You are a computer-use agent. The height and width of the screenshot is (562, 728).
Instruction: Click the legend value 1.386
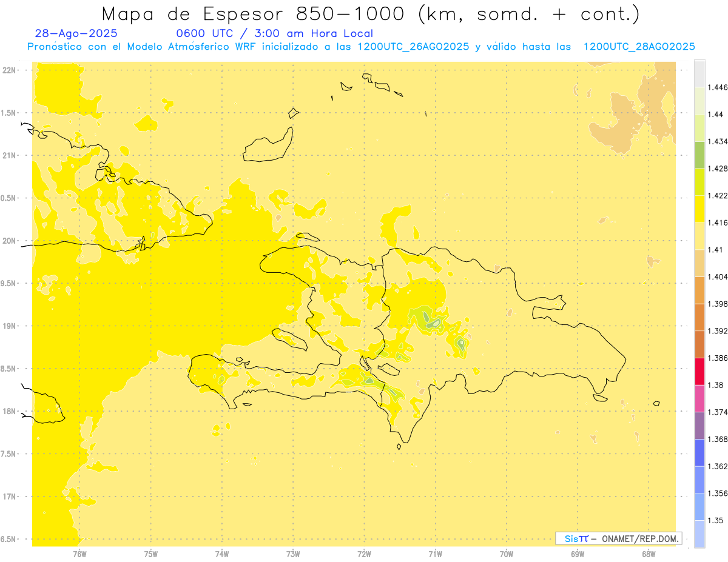718,358
